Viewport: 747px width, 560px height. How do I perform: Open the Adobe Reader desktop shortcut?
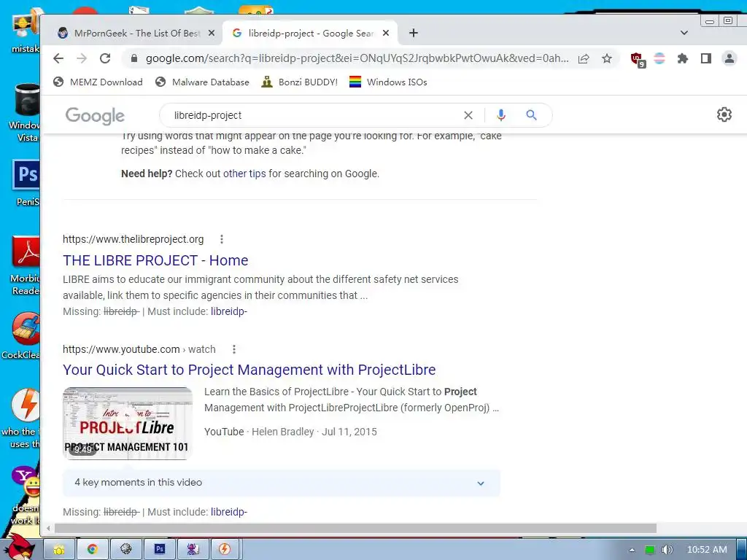[x=26, y=265]
